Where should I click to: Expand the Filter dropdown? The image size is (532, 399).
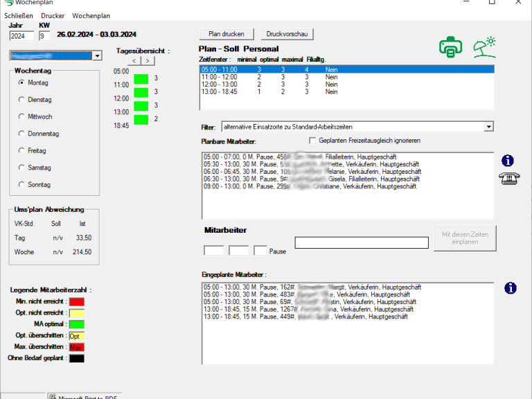click(x=488, y=127)
